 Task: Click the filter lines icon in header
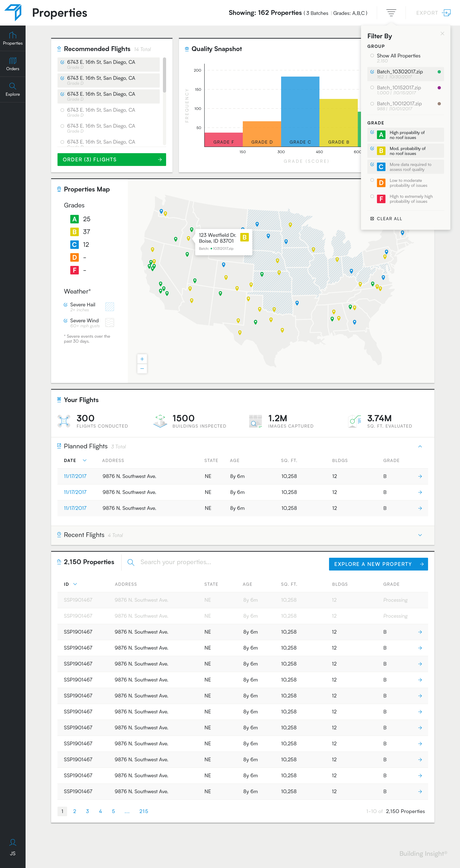tap(391, 13)
